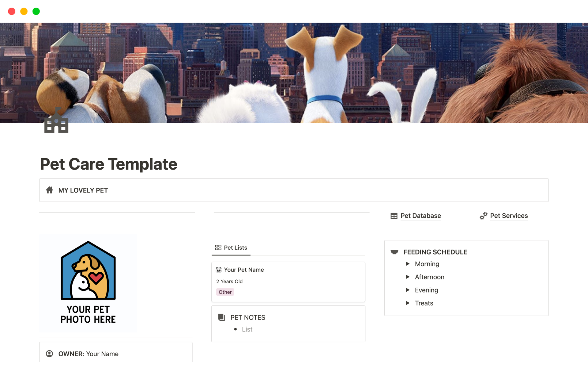Click the MY LOVELY PET section link
The width and height of the screenshot is (588, 368).
click(83, 190)
